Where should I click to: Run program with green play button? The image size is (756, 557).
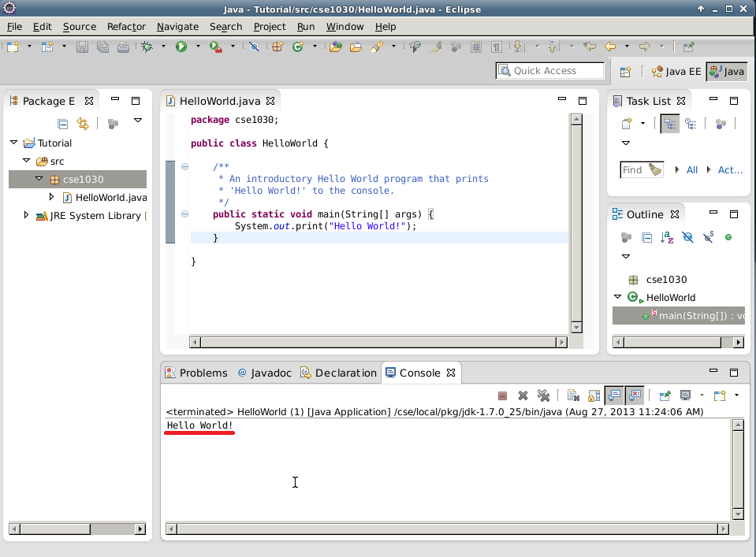coord(181,46)
